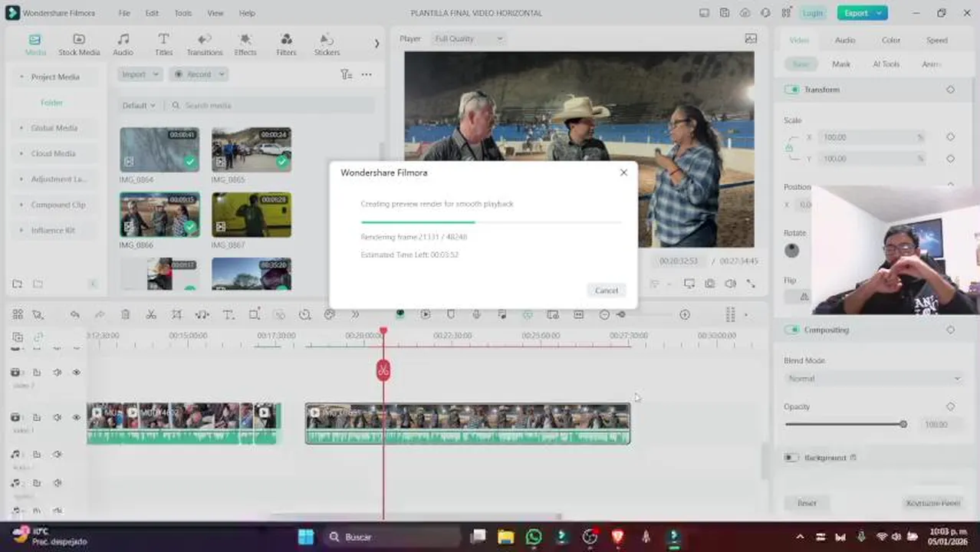The width and height of the screenshot is (980, 552).
Task: Click the Export button
Action: pos(862,13)
